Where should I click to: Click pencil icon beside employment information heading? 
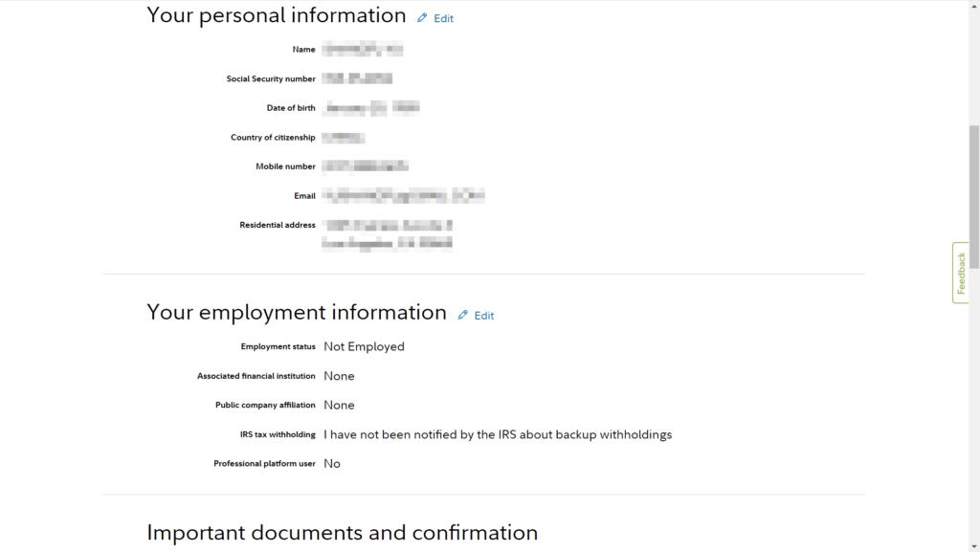pyautogui.click(x=463, y=315)
